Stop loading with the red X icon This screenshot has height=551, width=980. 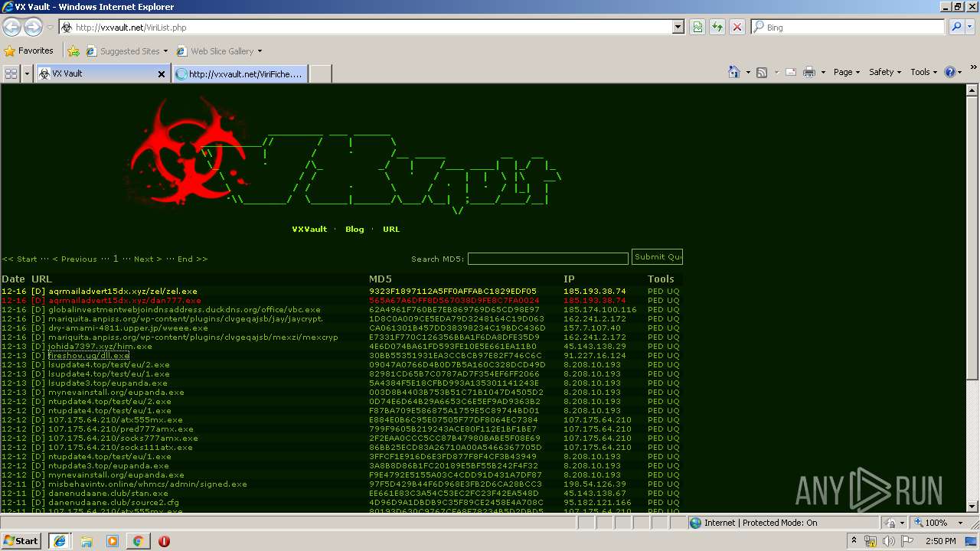point(737,27)
